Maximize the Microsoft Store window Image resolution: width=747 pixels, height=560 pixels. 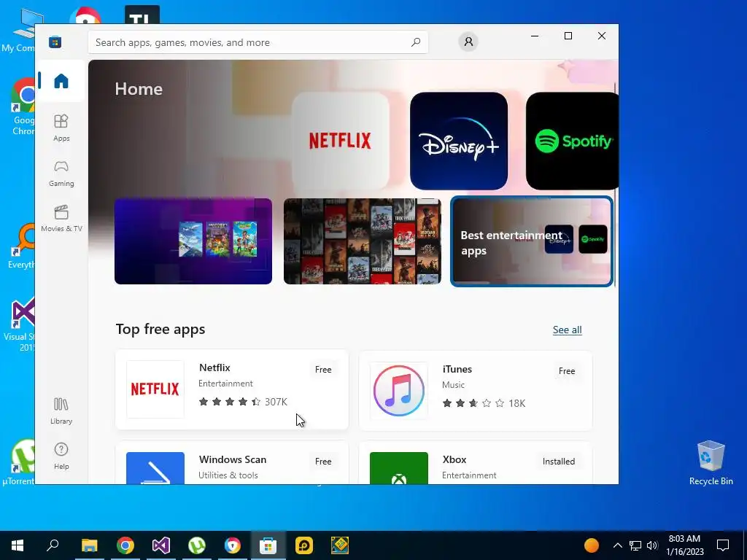[568, 36]
